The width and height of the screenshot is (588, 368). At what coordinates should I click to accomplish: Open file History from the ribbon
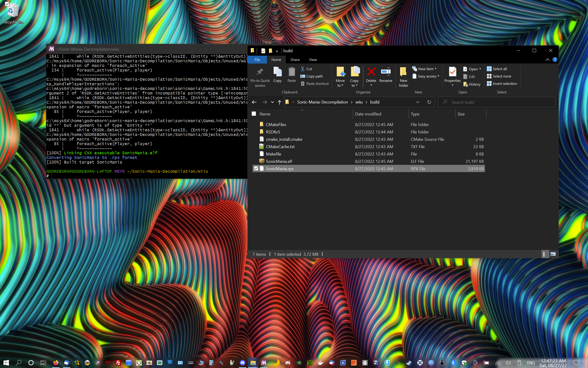tap(472, 84)
